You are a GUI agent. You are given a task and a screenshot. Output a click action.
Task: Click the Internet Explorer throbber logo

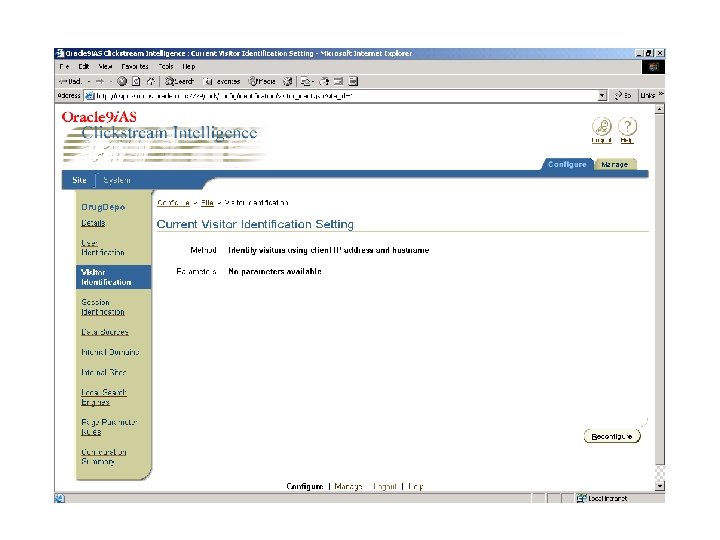pyautogui.click(x=653, y=67)
